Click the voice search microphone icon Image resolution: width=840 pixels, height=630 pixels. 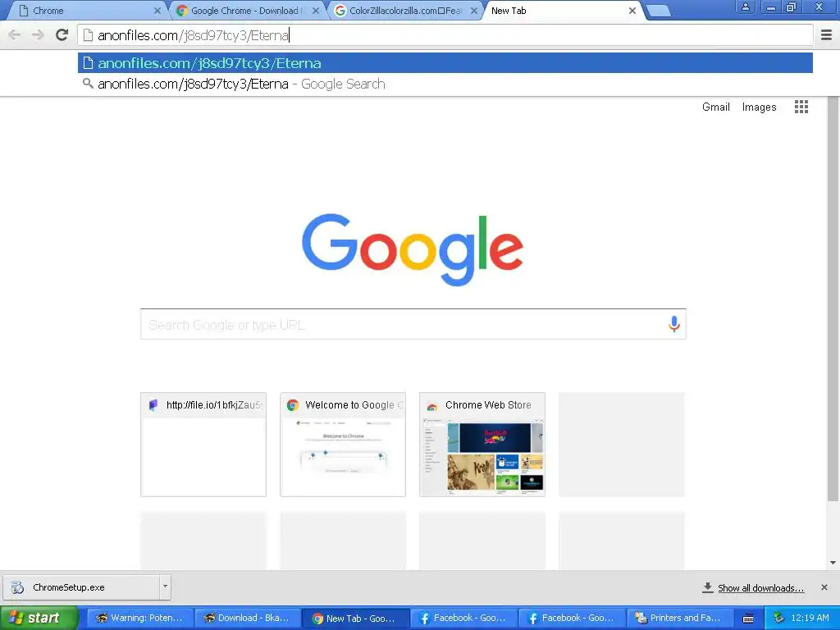[674, 323]
